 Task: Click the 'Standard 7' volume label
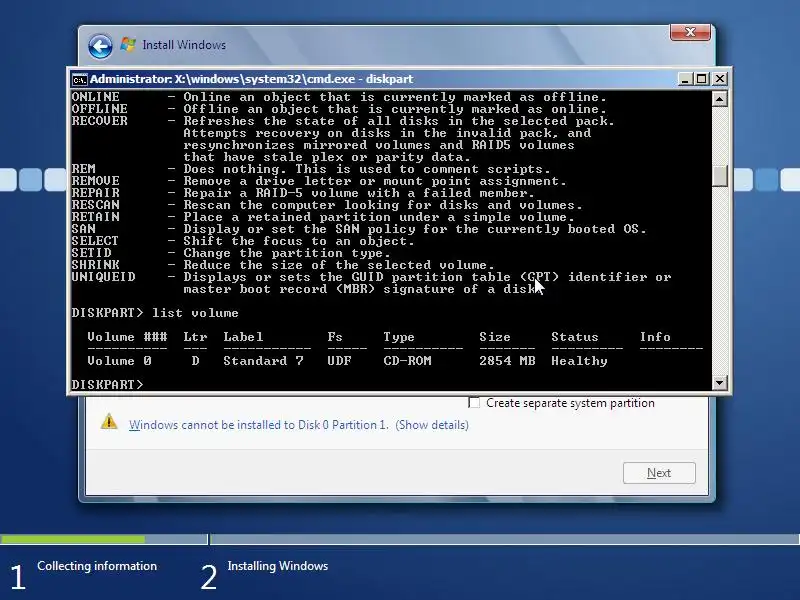tap(263, 361)
